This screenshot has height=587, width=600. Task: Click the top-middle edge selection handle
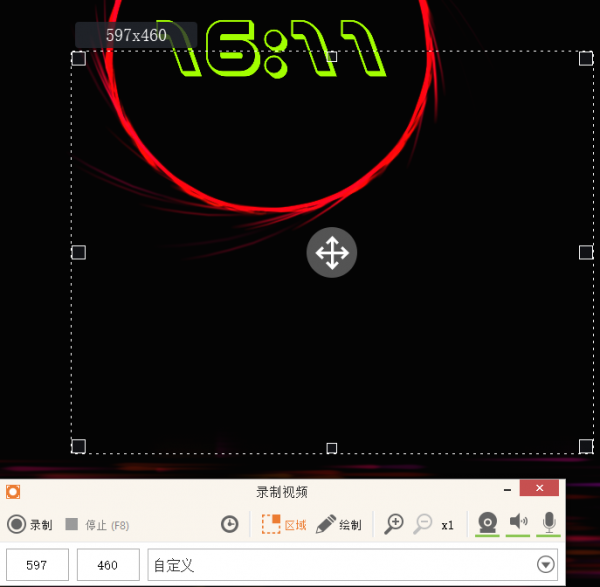tap(332, 57)
